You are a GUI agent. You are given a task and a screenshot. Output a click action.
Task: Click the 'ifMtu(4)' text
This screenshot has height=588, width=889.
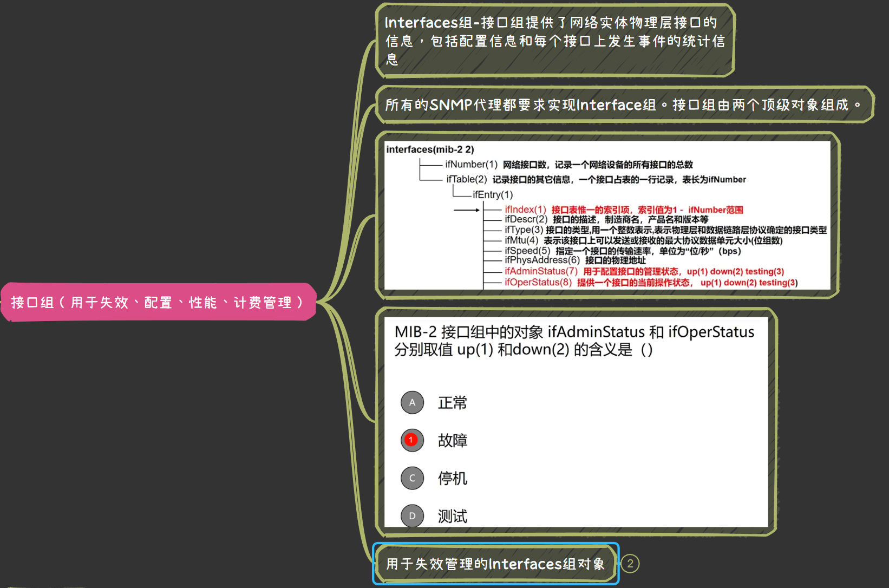[521, 240]
